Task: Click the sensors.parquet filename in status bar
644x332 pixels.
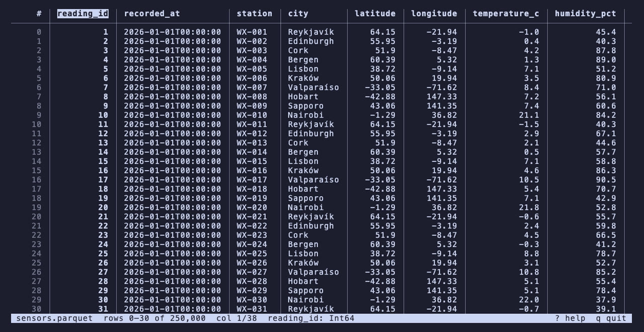Action: [54, 318]
